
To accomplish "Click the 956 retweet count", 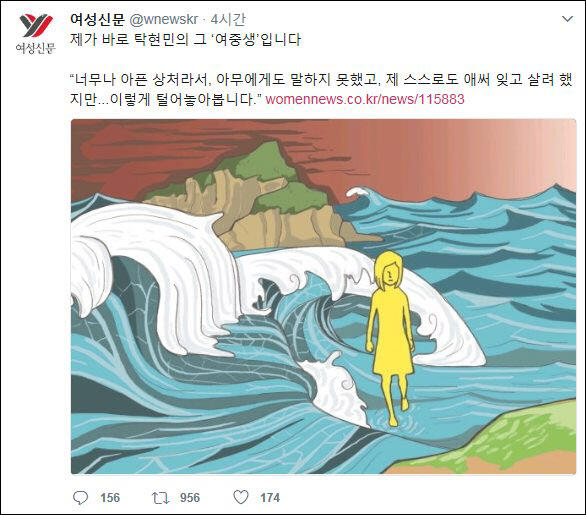I will [190, 498].
